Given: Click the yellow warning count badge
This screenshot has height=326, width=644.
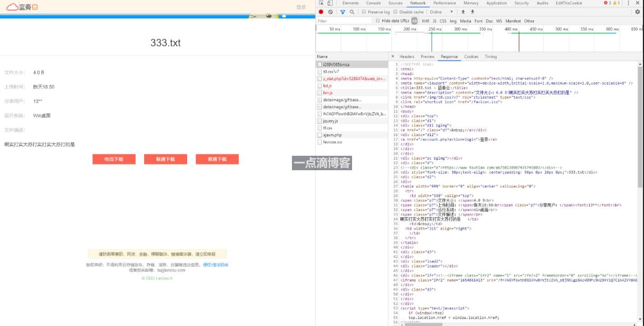Looking at the screenshot, I should pyautogui.click(x=616, y=3).
